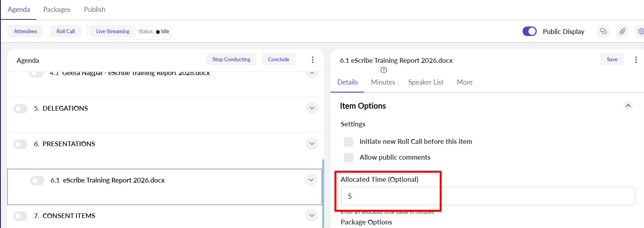Open Agenda panel three-dot menu

pos(313,60)
